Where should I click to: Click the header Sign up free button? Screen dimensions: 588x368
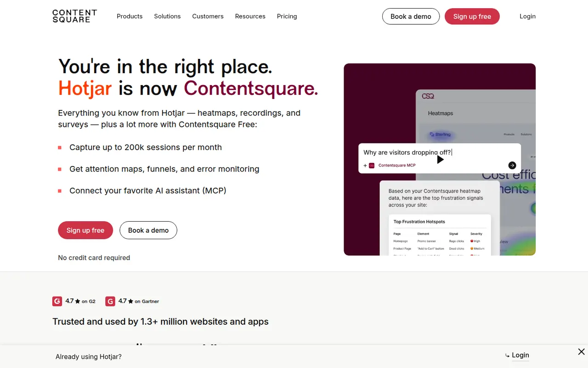coord(472,17)
